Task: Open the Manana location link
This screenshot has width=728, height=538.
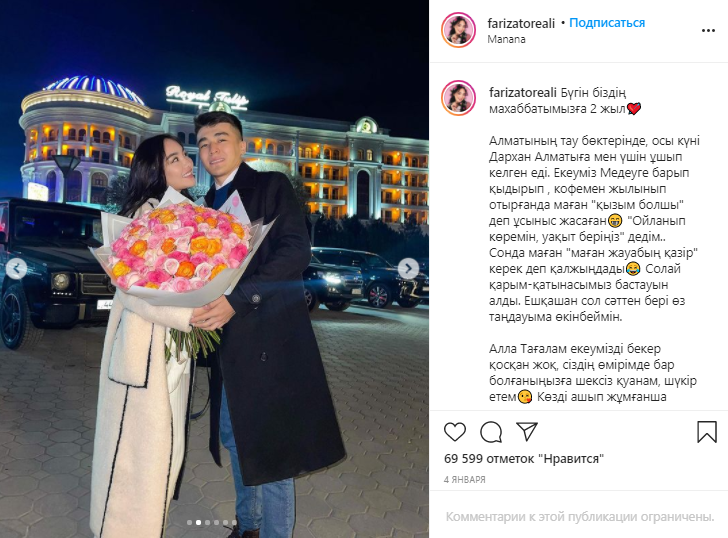Action: click(x=506, y=39)
